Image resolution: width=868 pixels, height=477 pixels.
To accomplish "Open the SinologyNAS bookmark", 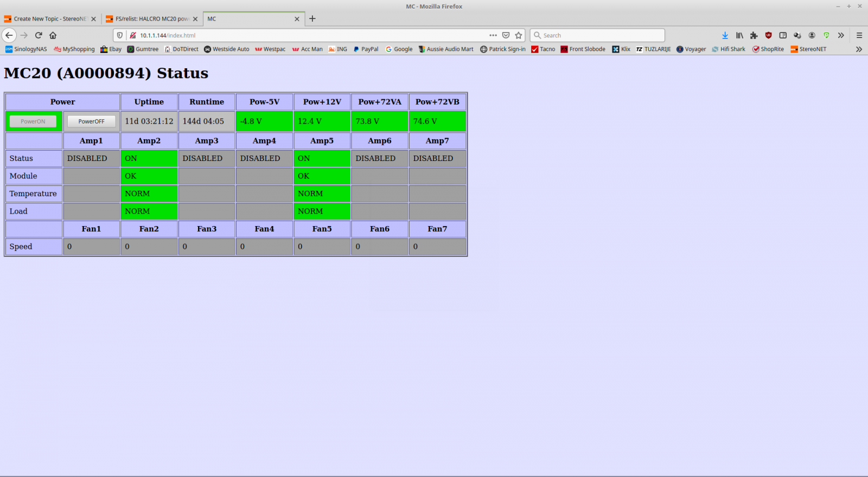I will [26, 49].
